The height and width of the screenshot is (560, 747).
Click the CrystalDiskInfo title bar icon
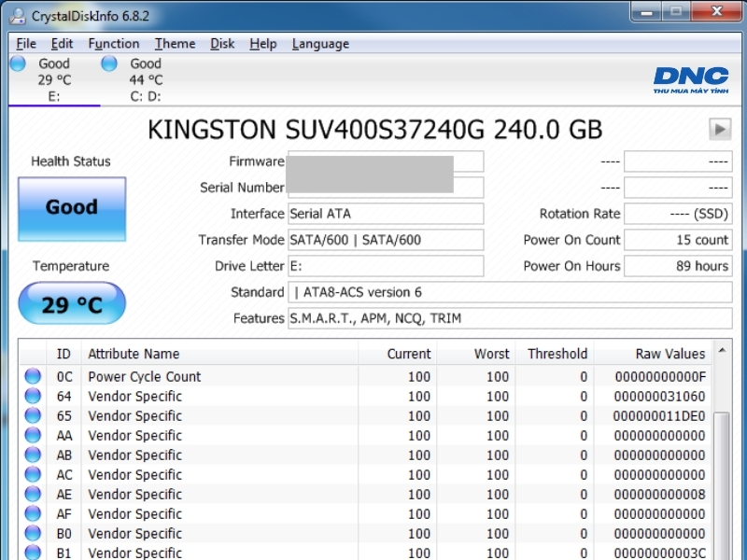tap(18, 16)
